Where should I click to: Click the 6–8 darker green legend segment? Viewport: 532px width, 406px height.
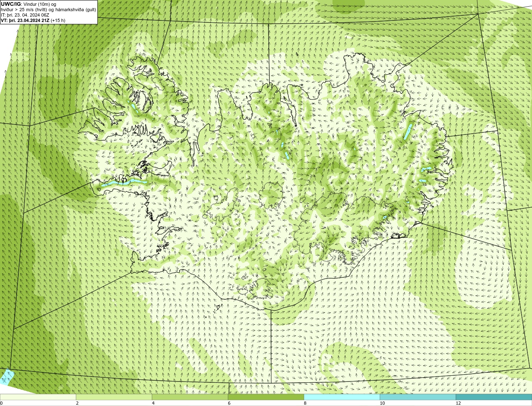pos(266,397)
